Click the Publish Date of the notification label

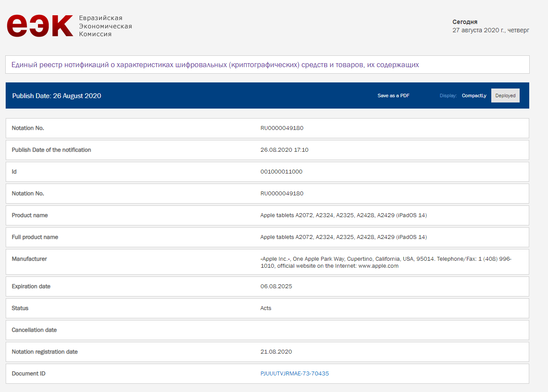pos(51,150)
